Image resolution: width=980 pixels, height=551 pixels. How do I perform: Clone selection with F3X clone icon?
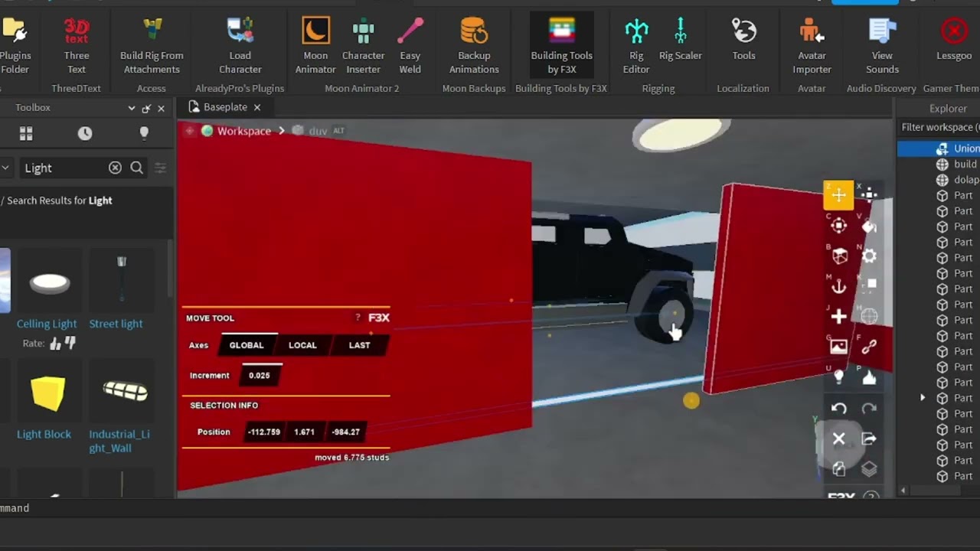coord(838,469)
